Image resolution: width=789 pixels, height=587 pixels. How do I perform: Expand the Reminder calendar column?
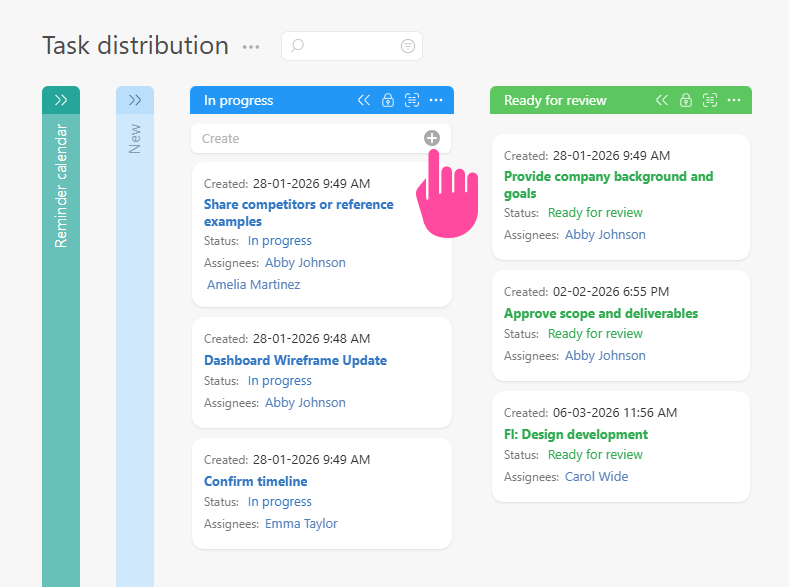[x=61, y=100]
